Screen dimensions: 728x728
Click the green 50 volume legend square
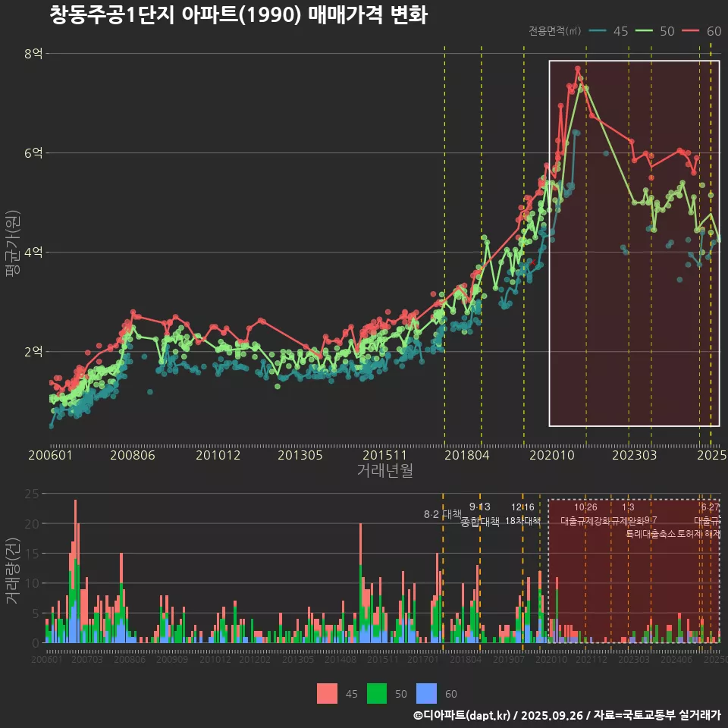[x=377, y=693]
